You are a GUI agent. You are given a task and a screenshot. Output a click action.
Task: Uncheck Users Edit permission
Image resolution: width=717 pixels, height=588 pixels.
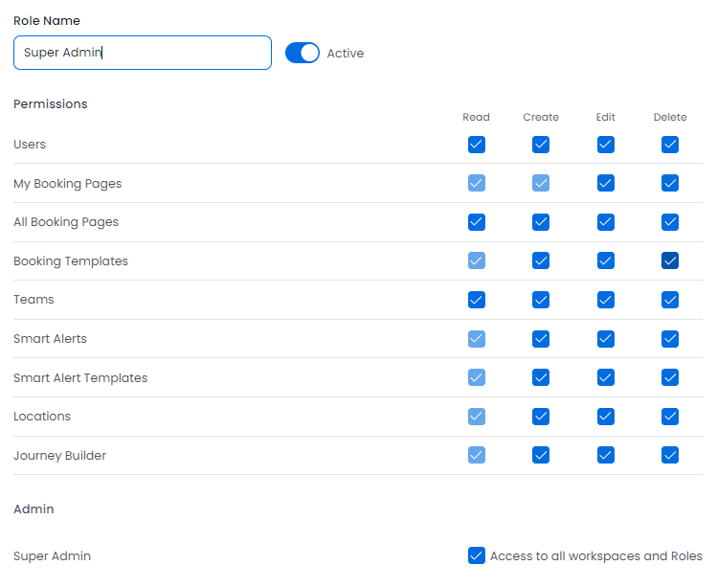605,145
